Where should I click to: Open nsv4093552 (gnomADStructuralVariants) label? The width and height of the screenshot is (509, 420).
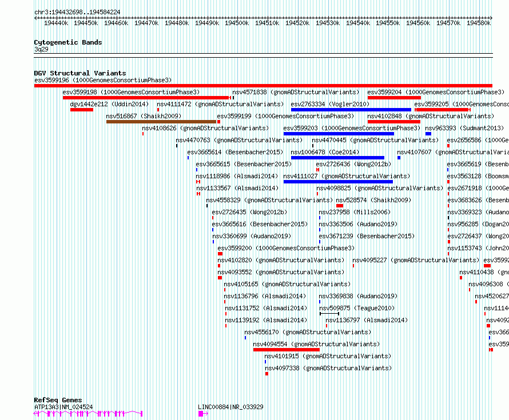(281, 272)
